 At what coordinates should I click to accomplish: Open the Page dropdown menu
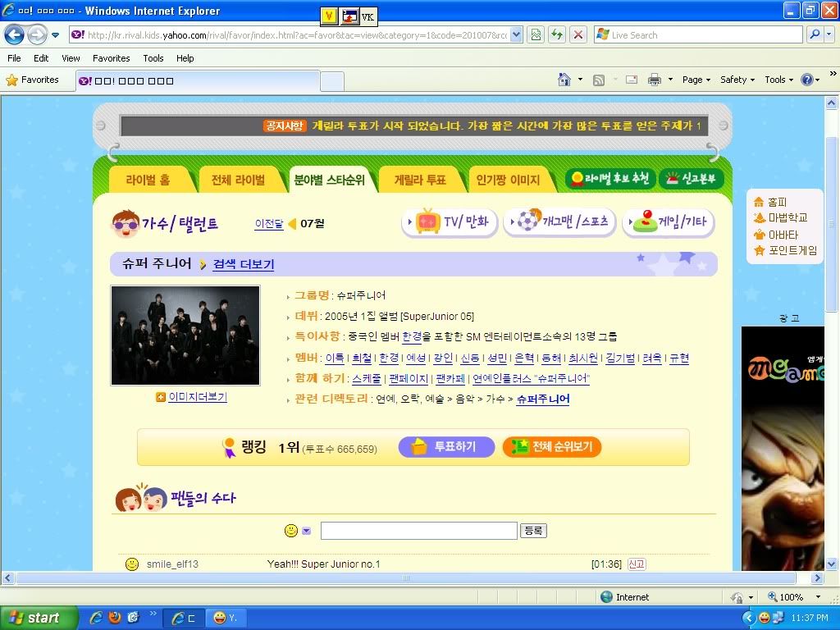point(696,80)
